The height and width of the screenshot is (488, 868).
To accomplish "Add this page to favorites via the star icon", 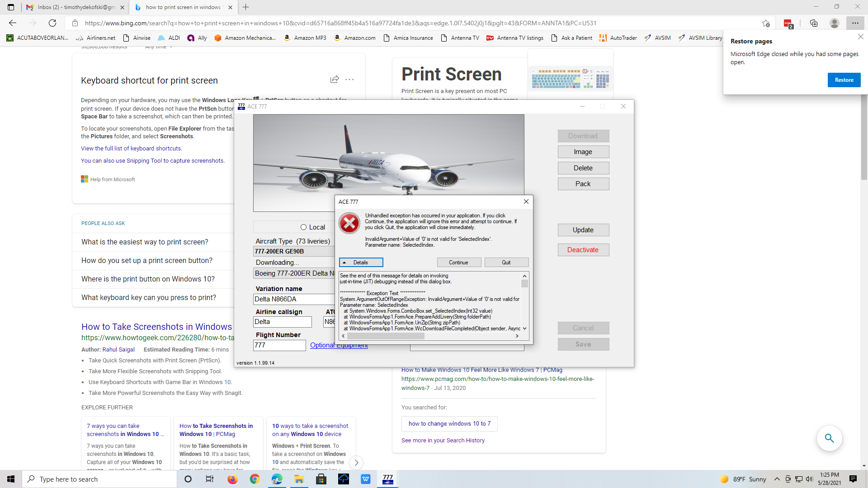I will (767, 23).
